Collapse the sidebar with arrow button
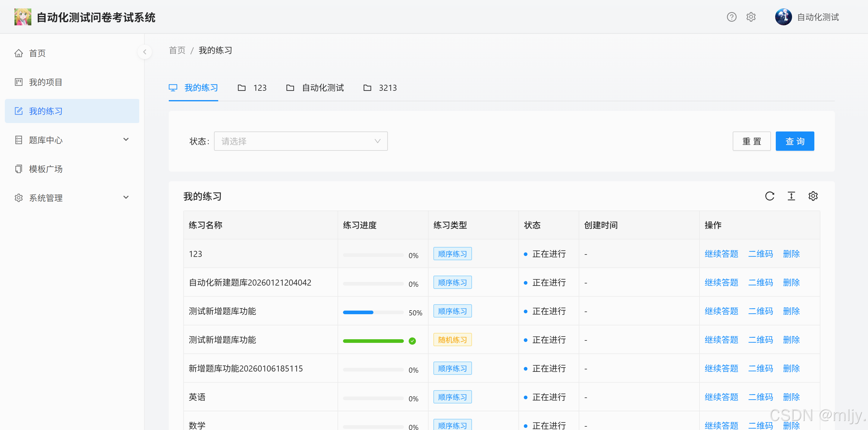 click(145, 52)
